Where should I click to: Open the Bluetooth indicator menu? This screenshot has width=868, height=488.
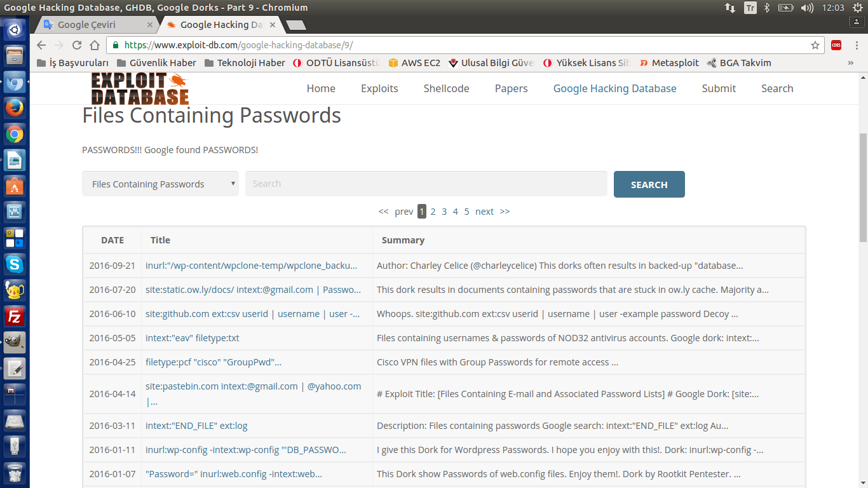[767, 8]
